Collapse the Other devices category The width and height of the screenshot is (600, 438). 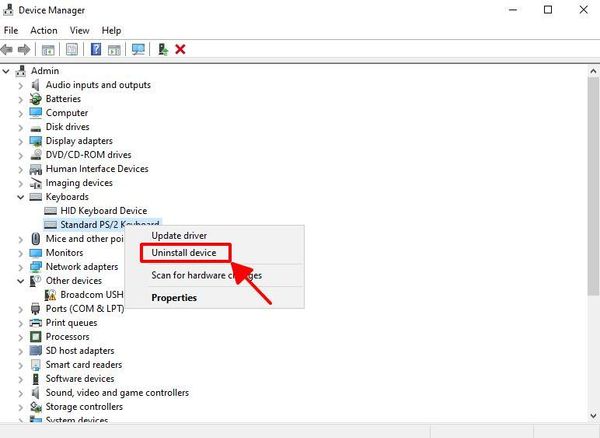pos(21,281)
